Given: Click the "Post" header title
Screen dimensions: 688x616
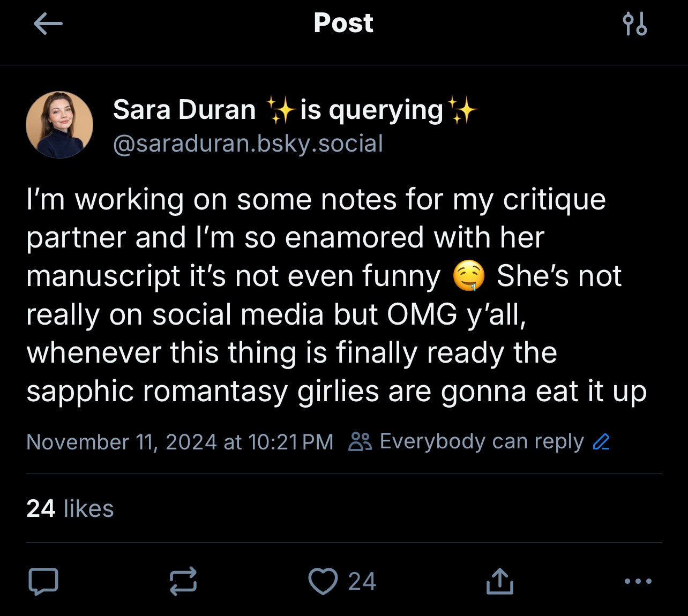Looking at the screenshot, I should pos(343,23).
